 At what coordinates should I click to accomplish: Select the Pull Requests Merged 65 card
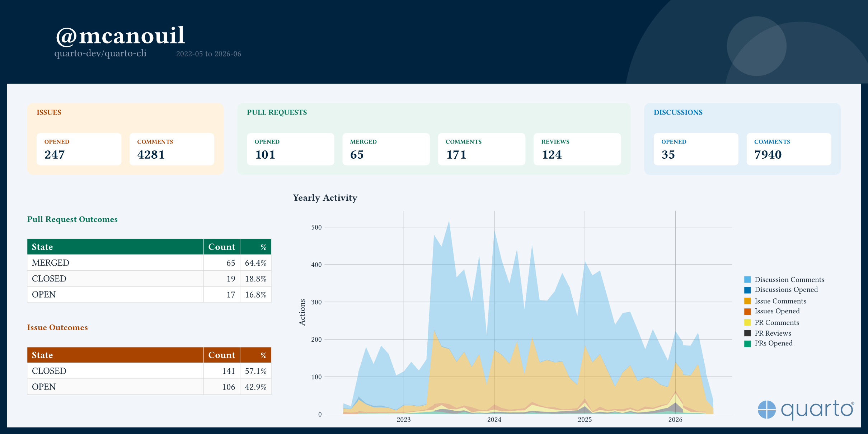[386, 149]
